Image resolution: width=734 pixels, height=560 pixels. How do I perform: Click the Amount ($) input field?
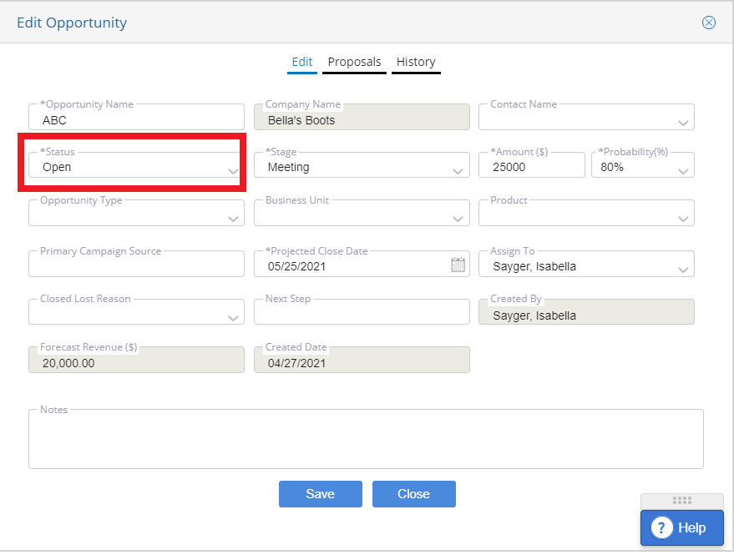coord(531,164)
